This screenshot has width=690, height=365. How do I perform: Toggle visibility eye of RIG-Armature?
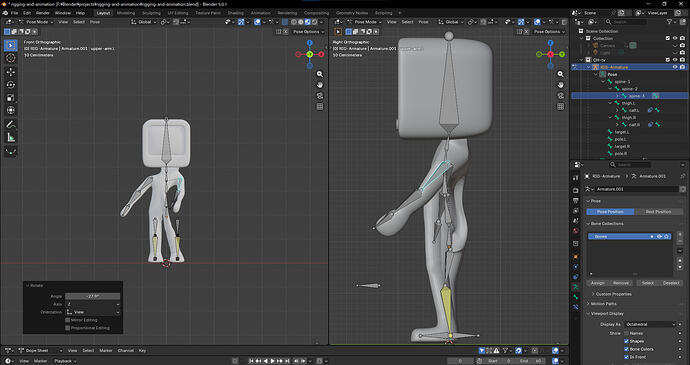click(x=675, y=67)
